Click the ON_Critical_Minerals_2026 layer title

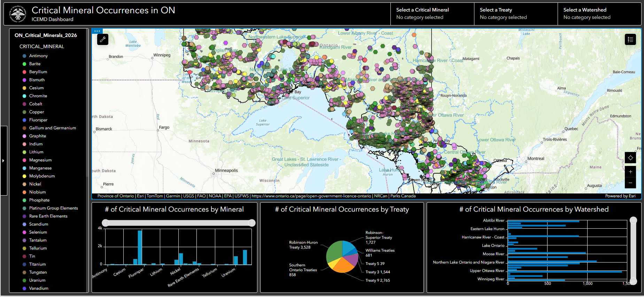pyautogui.click(x=46, y=35)
